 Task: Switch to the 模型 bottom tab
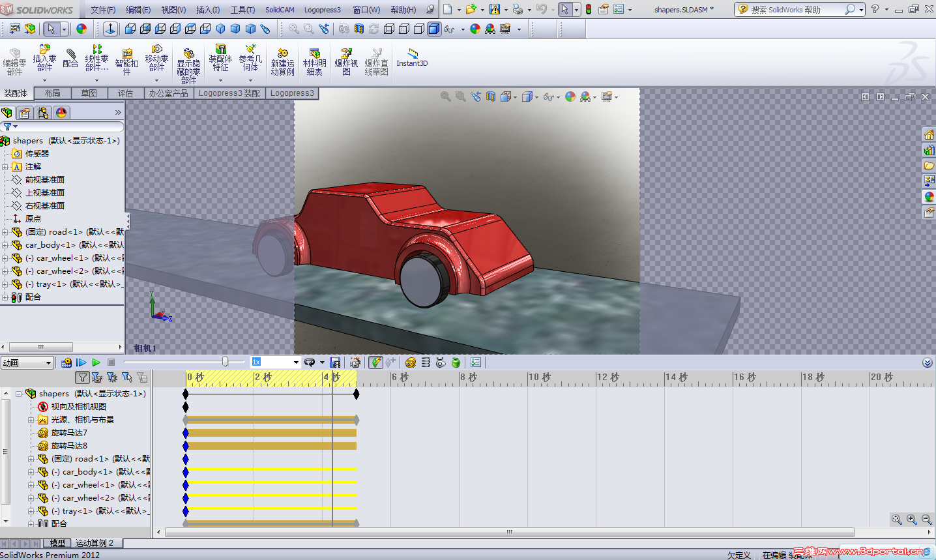click(x=57, y=543)
